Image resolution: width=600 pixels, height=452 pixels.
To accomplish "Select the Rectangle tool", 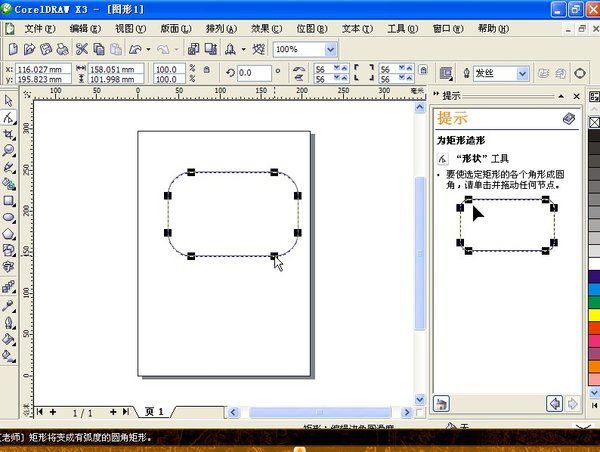I will point(8,201).
